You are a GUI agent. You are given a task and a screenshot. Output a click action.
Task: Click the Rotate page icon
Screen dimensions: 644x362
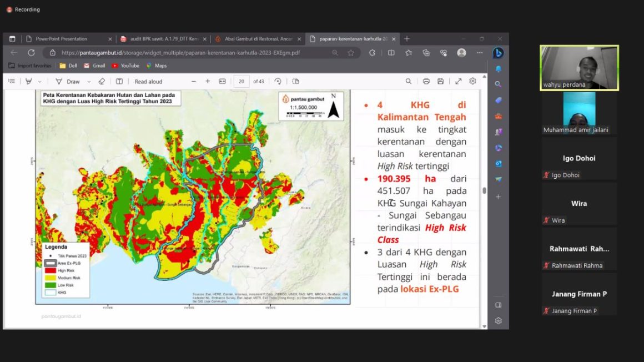[278, 81]
